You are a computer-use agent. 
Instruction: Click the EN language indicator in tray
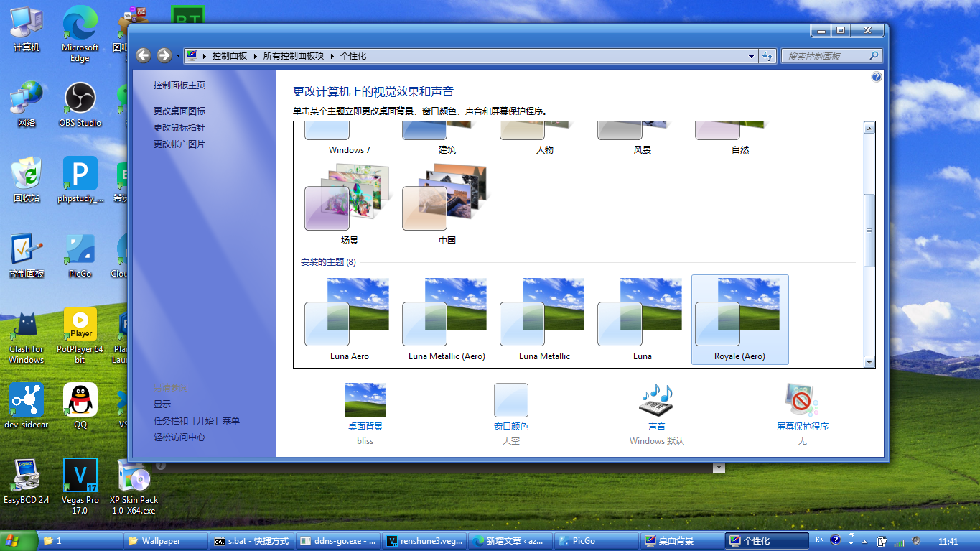click(x=821, y=540)
